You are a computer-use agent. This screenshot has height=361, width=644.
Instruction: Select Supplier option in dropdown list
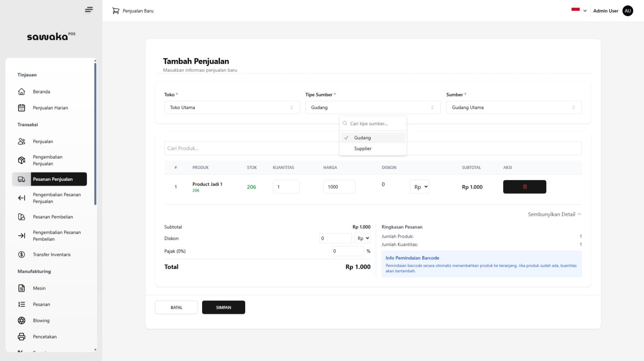click(x=363, y=148)
